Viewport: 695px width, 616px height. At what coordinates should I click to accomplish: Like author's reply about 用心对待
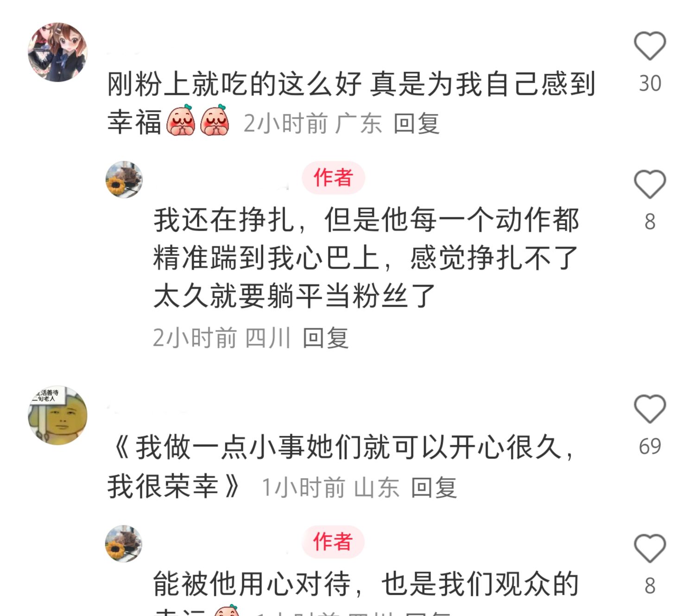click(x=650, y=548)
